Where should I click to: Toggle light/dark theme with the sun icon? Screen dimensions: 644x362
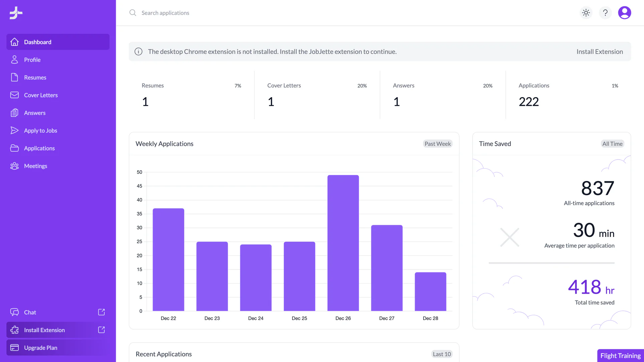tap(586, 12)
